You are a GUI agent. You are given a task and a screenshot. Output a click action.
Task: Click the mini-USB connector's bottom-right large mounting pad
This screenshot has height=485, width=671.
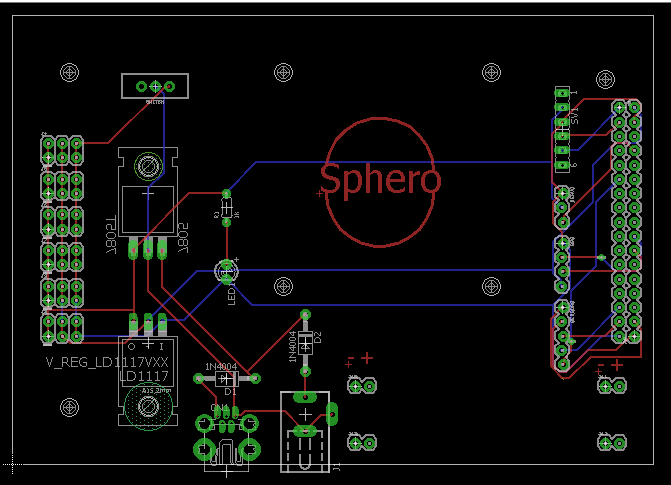coord(249,449)
